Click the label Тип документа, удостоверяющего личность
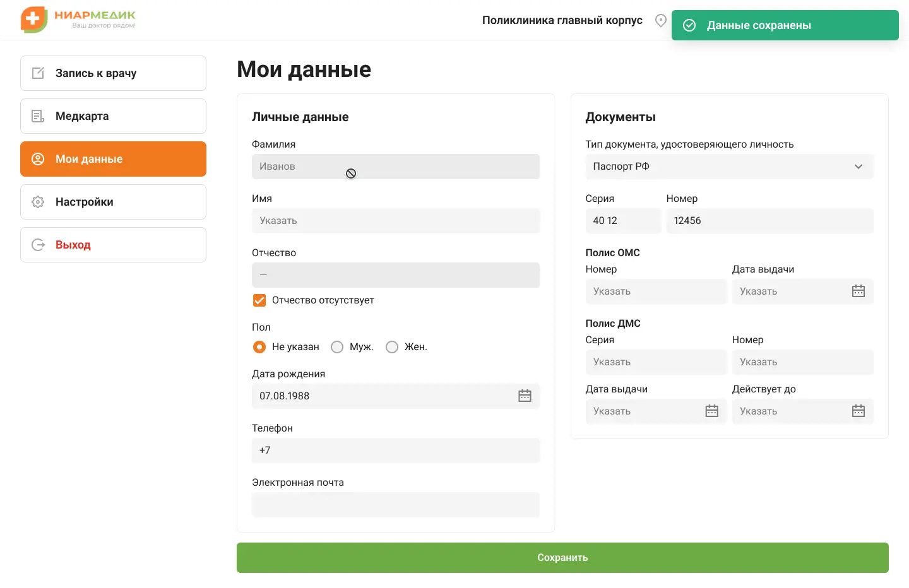 coord(689,144)
